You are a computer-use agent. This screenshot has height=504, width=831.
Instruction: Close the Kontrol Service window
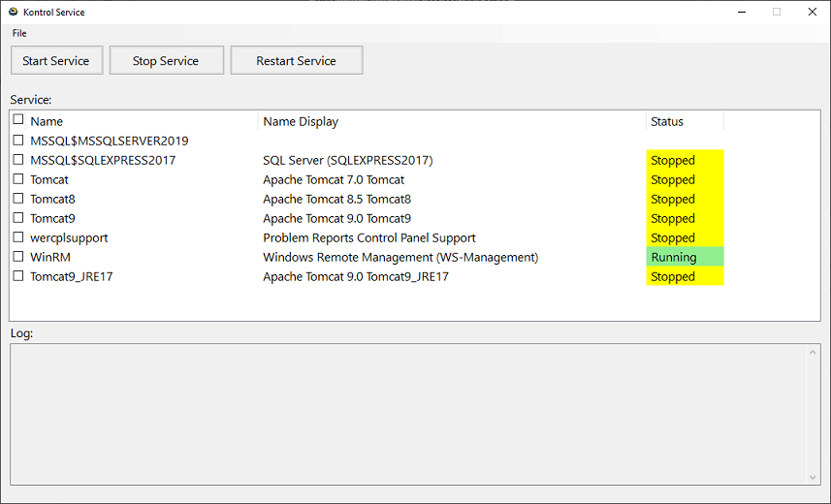tap(812, 12)
